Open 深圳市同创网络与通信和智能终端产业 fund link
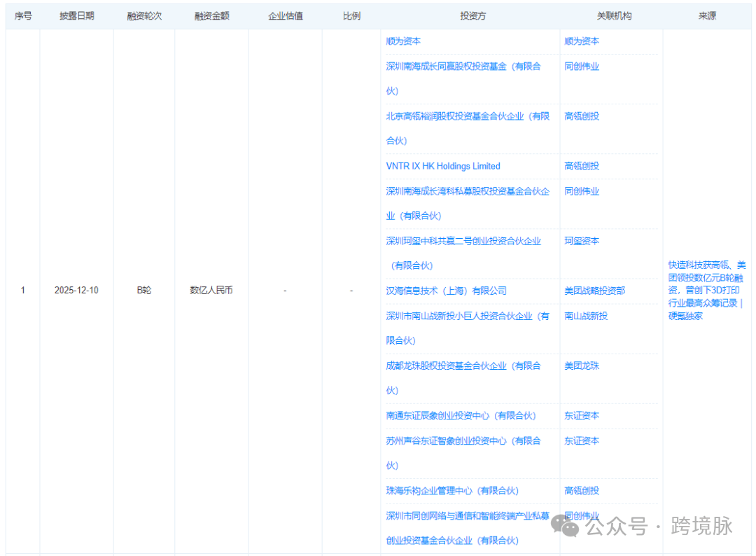Image resolution: width=756 pixels, height=556 pixels. (x=468, y=515)
